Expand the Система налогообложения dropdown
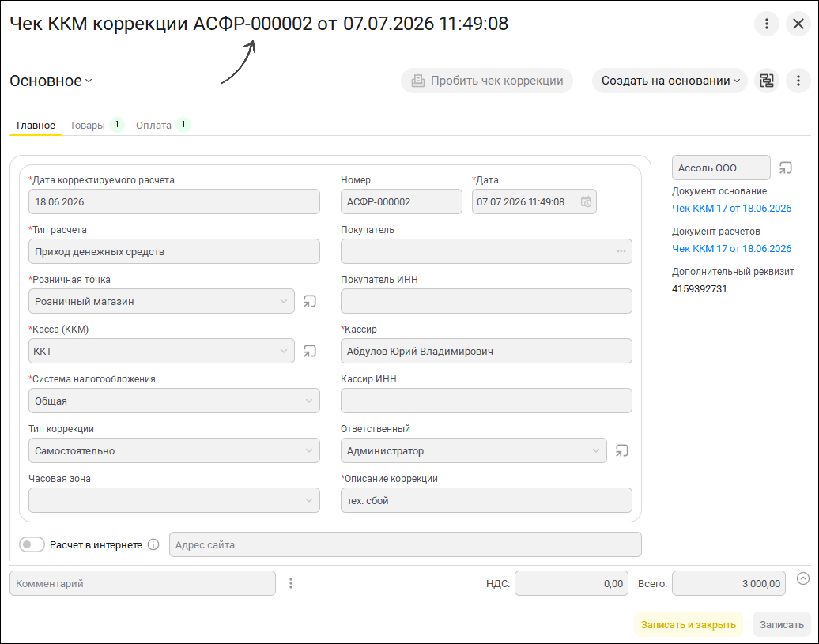 click(308, 401)
